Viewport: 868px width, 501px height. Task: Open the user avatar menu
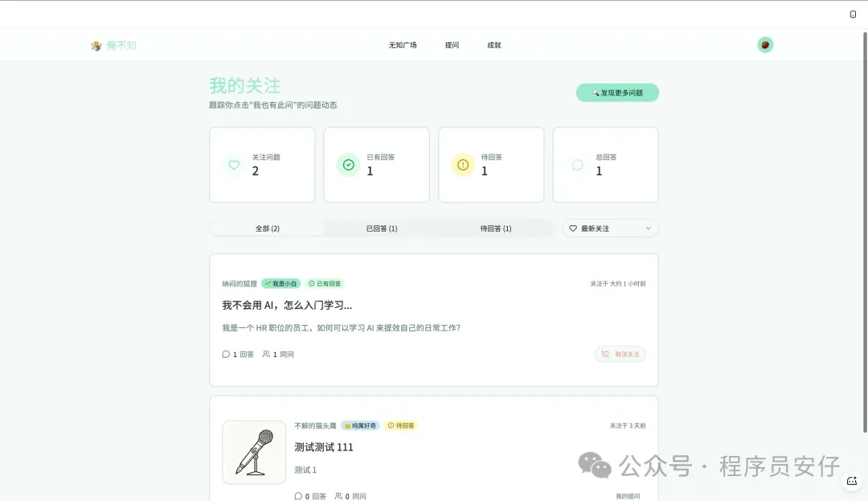pyautogui.click(x=765, y=45)
